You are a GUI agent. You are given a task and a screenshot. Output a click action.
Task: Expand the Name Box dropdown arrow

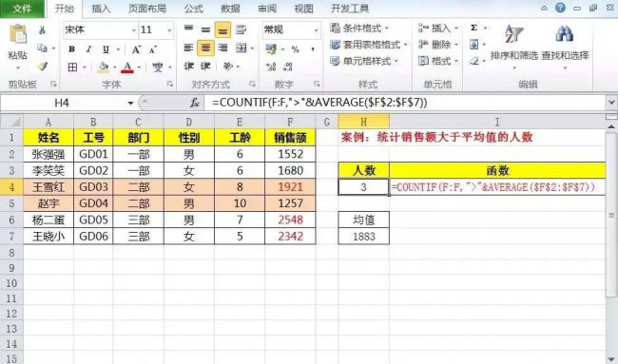coord(130,104)
